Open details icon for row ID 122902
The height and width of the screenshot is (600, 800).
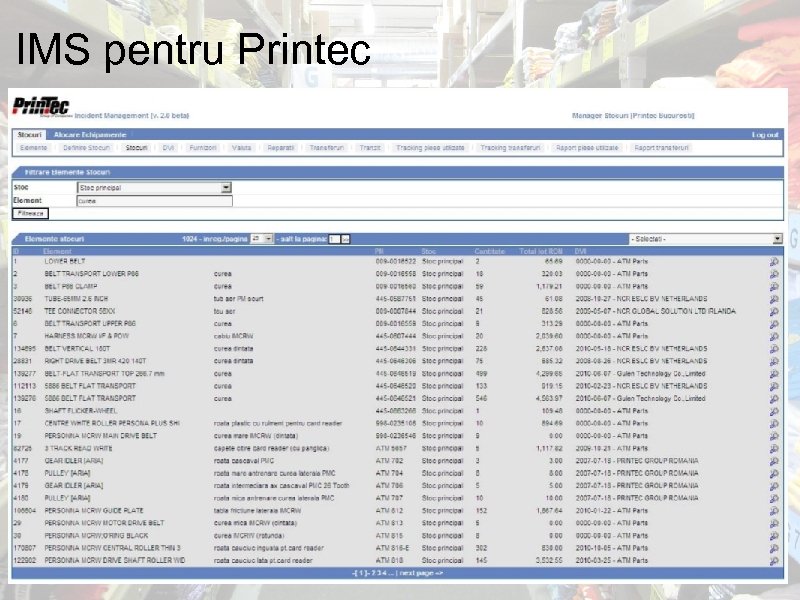click(774, 561)
